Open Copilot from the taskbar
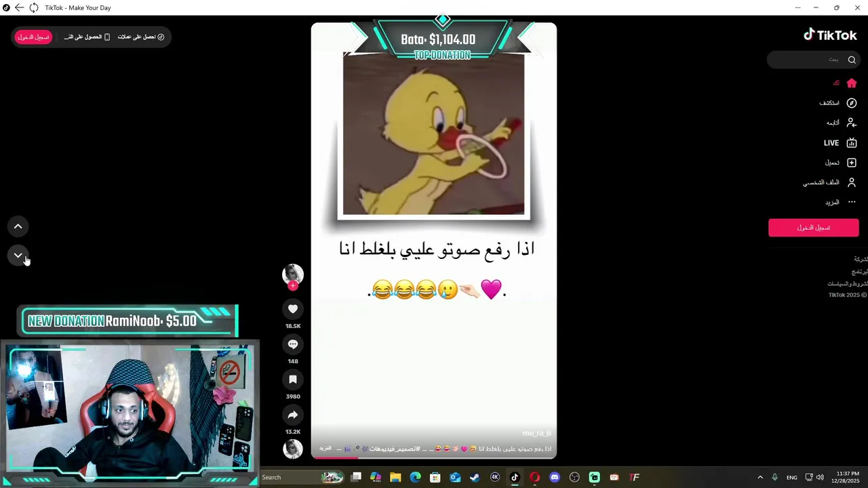The width and height of the screenshot is (868, 488). 376,477
